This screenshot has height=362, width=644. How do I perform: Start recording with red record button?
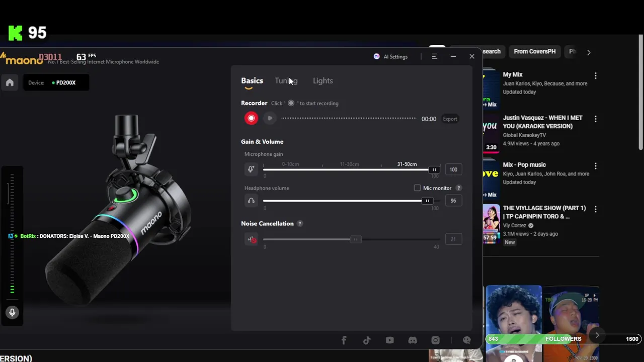(251, 119)
